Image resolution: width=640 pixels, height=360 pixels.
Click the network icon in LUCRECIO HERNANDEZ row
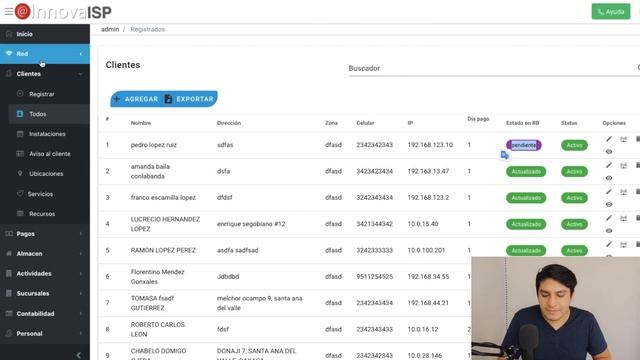tap(623, 218)
